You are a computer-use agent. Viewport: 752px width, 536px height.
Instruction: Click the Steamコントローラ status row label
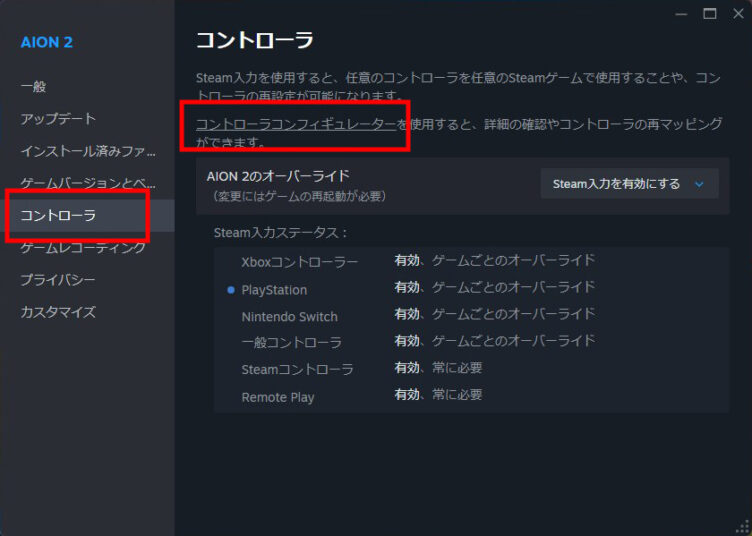tap(297, 370)
